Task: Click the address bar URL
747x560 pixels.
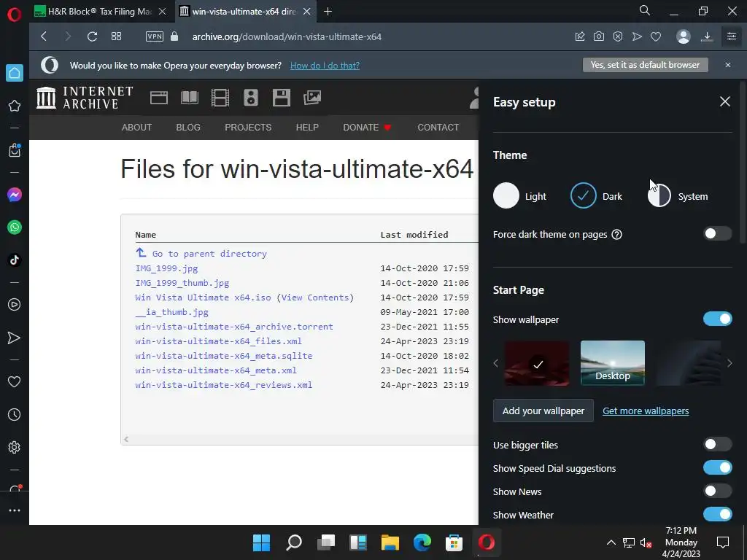Action: (287, 36)
